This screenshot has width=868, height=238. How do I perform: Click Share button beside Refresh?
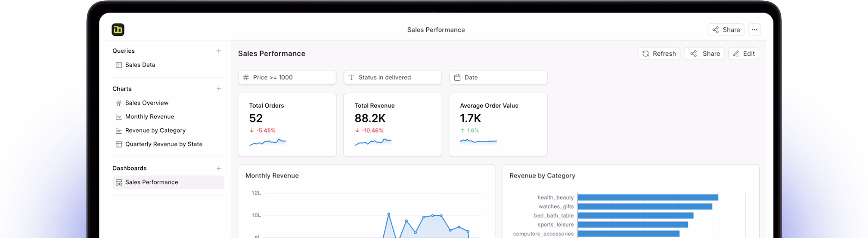(x=704, y=53)
